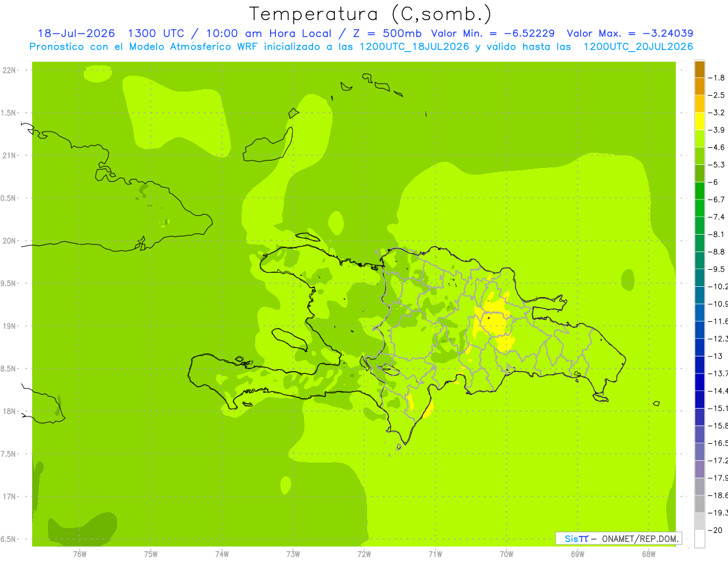Click the '-10.2' colorbar label

pyautogui.click(x=718, y=287)
